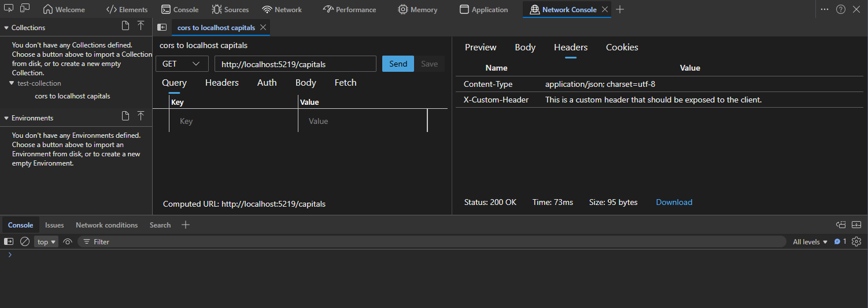
Task: Activate the inspect element picker icon
Action: tap(9, 9)
